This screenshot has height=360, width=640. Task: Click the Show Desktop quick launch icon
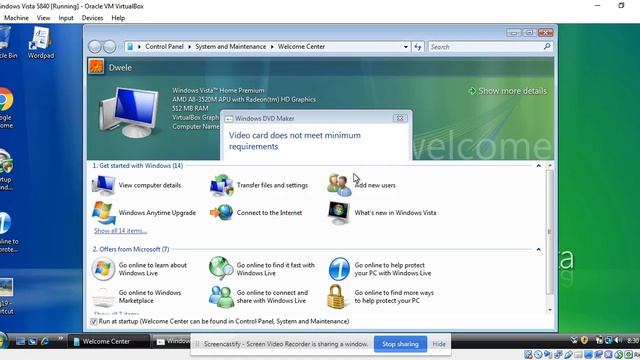click(20, 341)
